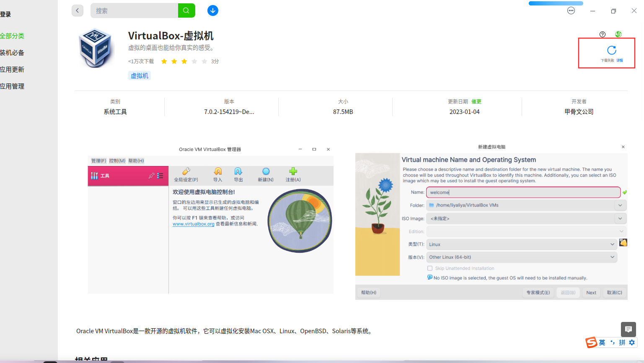Go back using the arrow beside search
644x363 pixels.
[x=78, y=10]
